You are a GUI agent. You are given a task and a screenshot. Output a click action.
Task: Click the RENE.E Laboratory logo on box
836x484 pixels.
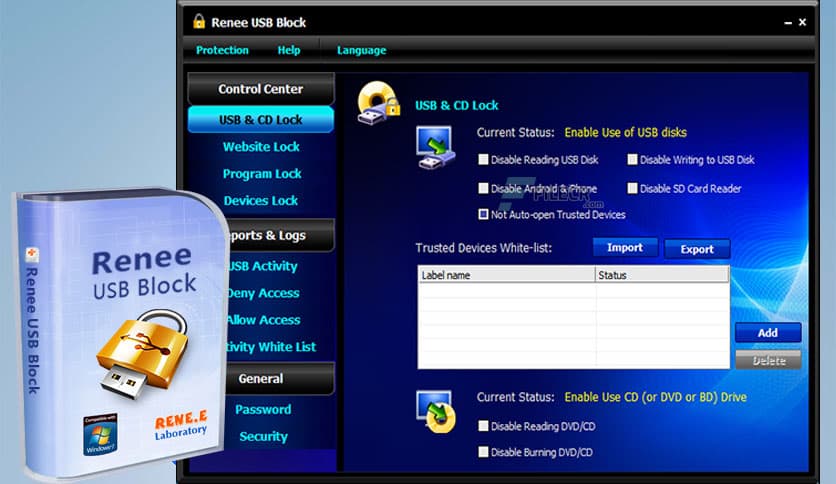pyautogui.click(x=181, y=426)
